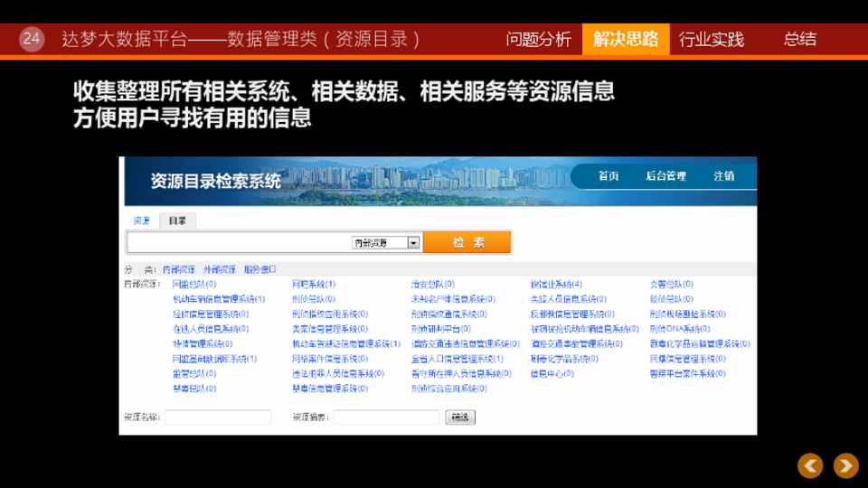Jump to the 总结 section
This screenshot has height=488, width=868.
point(799,39)
